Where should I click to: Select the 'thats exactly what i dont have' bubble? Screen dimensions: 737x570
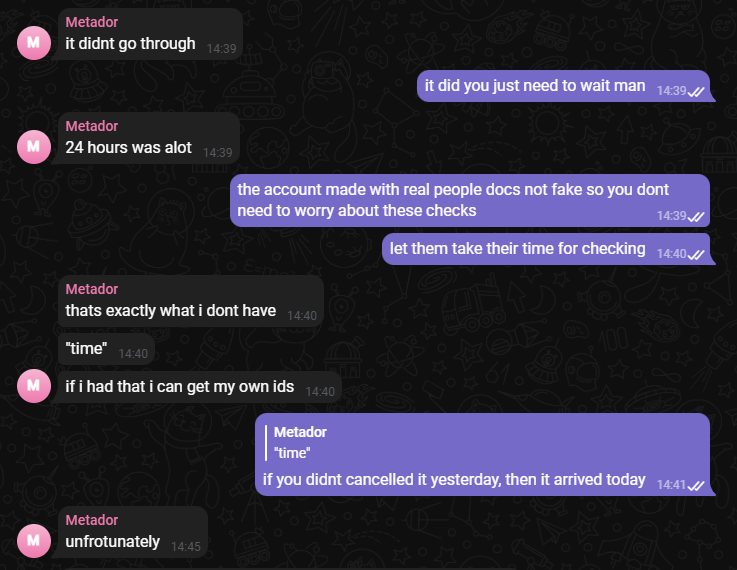point(191,301)
